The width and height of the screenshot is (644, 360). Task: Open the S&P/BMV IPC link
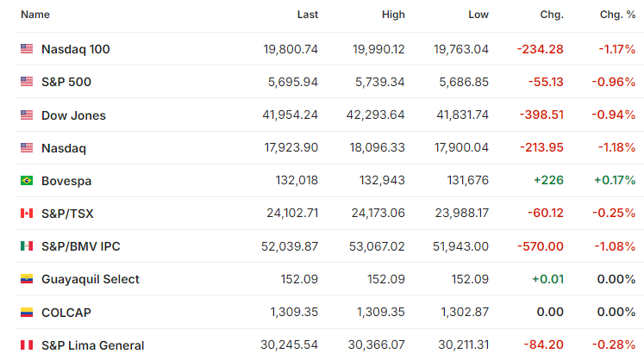[81, 246]
